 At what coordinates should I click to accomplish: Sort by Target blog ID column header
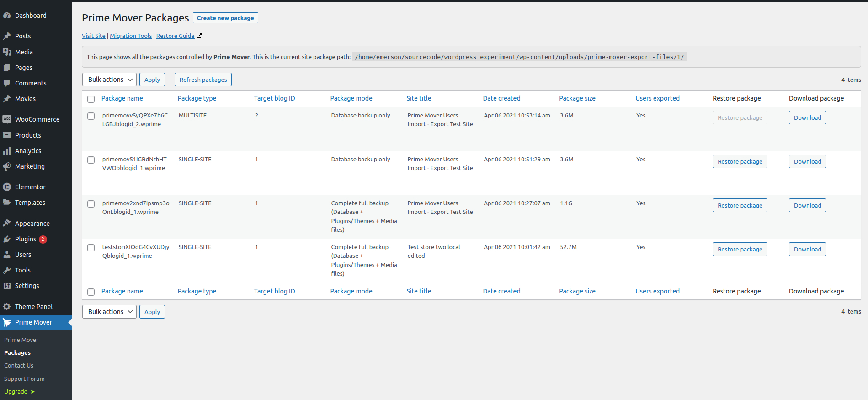coord(275,98)
